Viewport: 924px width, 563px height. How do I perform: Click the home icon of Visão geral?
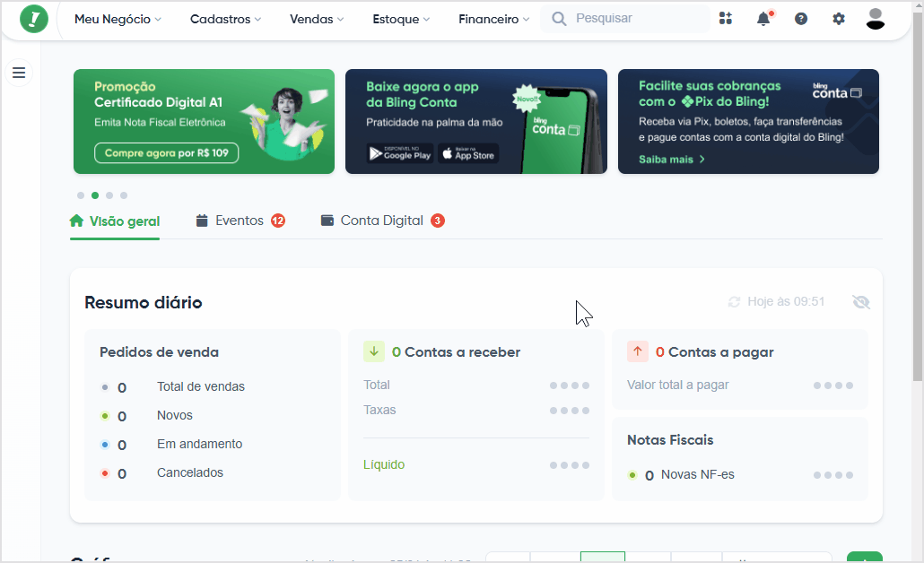click(x=76, y=221)
